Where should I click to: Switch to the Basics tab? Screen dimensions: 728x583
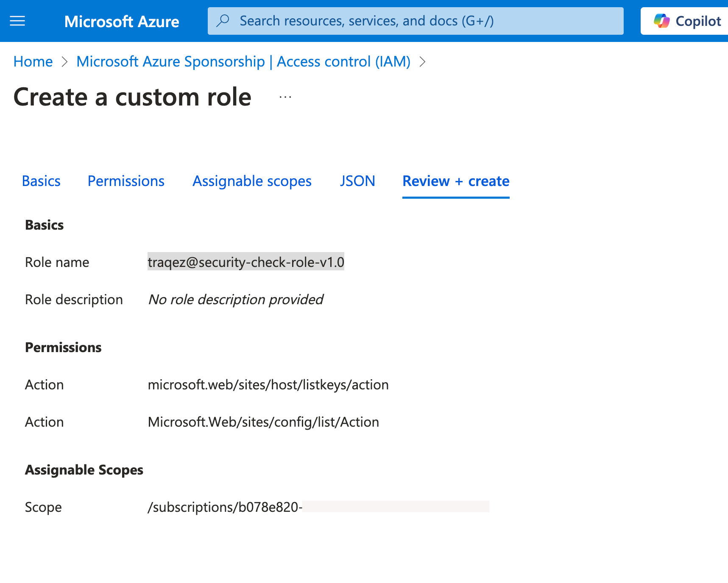tap(41, 181)
